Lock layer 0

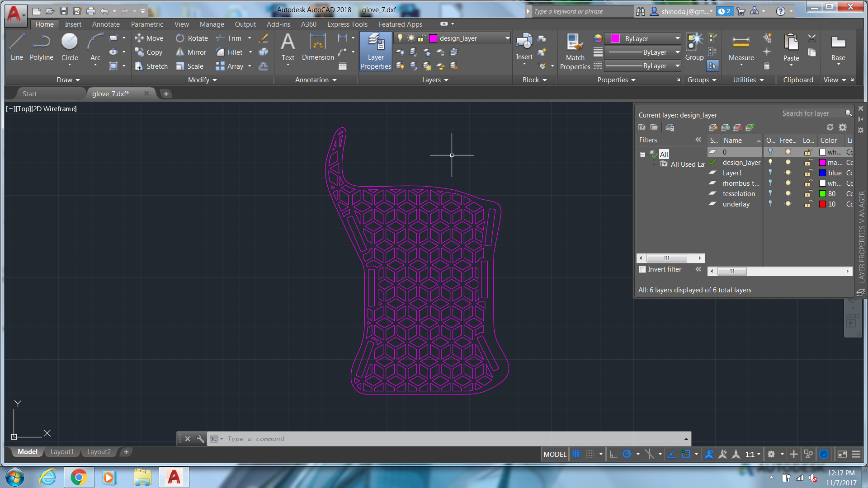pyautogui.click(x=808, y=152)
